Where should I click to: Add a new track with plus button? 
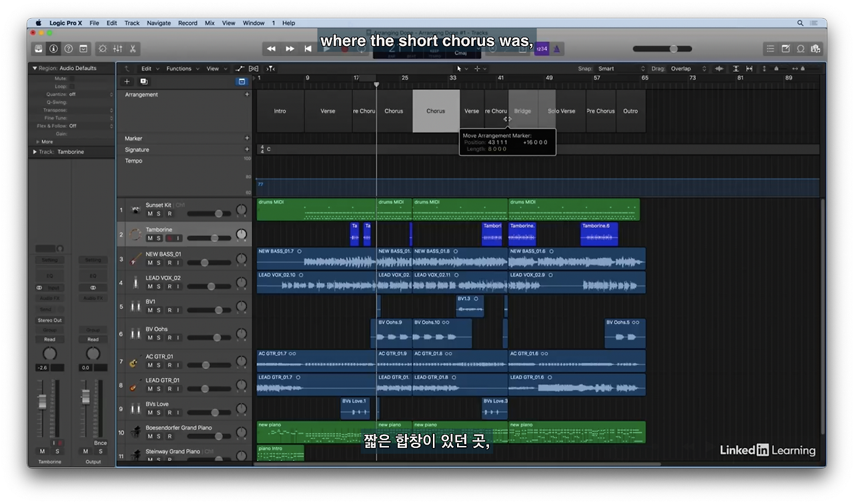pos(127,81)
